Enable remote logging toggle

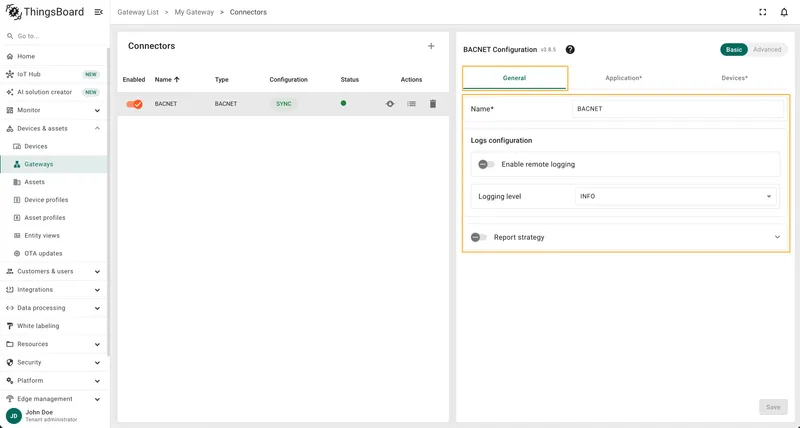[x=486, y=164]
